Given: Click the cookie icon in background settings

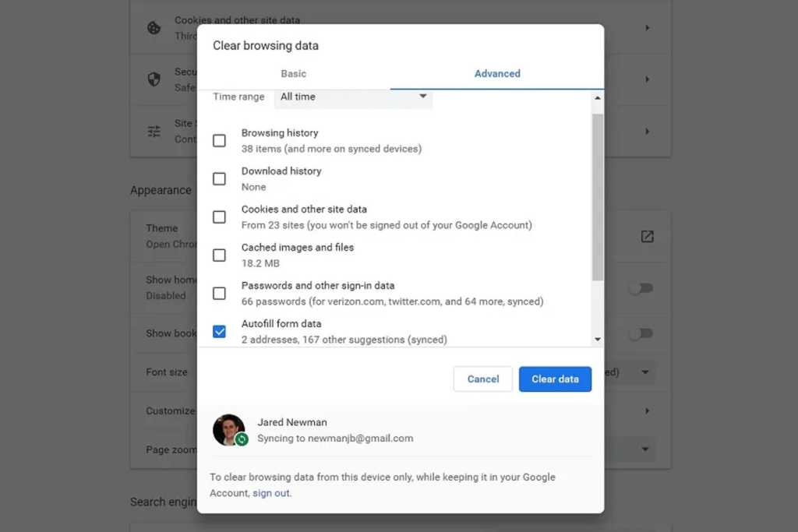Looking at the screenshot, I should pyautogui.click(x=154, y=27).
